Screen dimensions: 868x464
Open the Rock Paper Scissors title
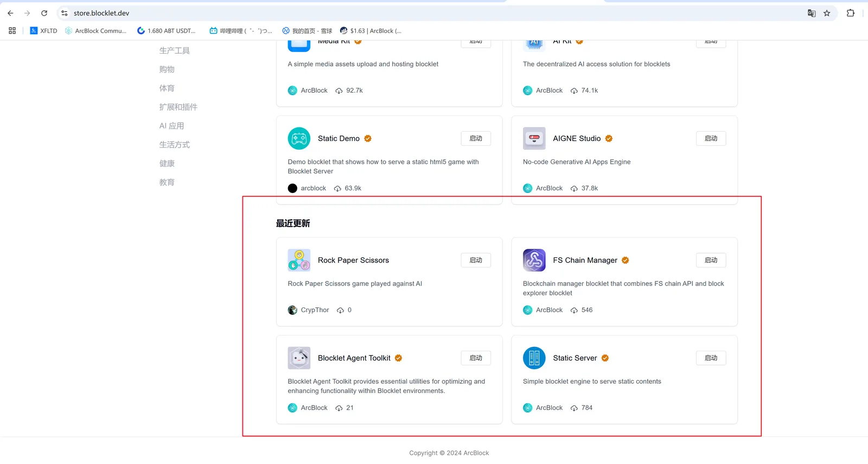[353, 260]
